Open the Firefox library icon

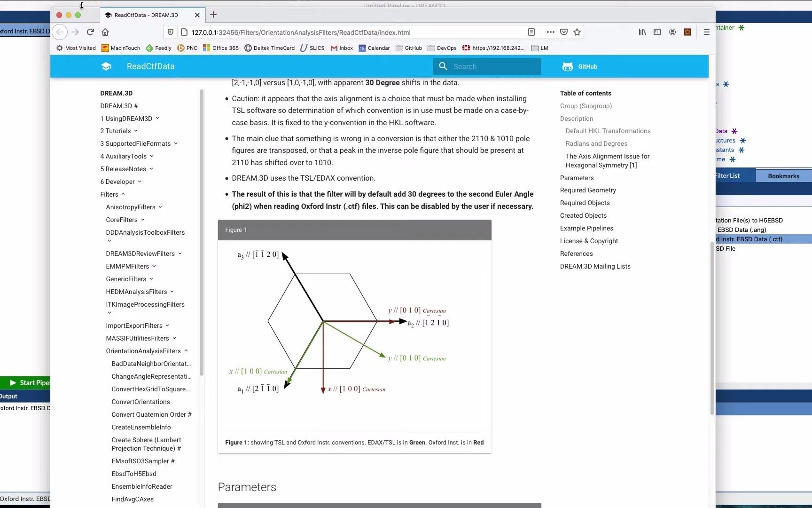pyautogui.click(x=642, y=32)
